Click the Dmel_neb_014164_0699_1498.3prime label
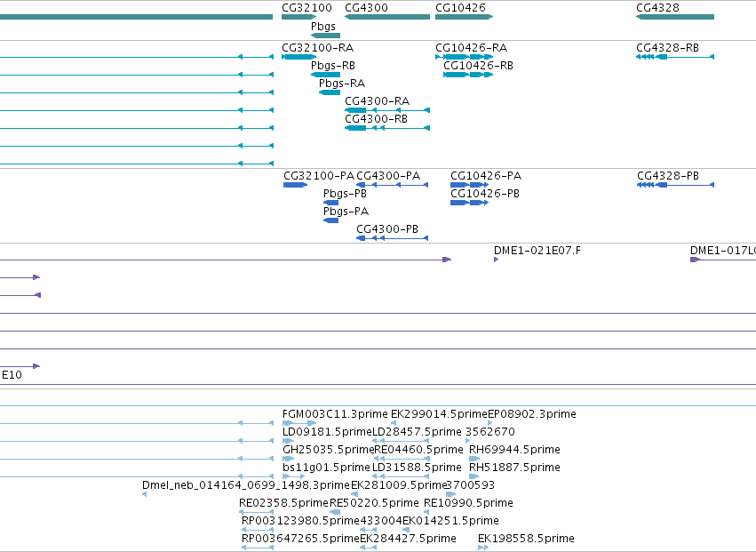 pyautogui.click(x=246, y=485)
